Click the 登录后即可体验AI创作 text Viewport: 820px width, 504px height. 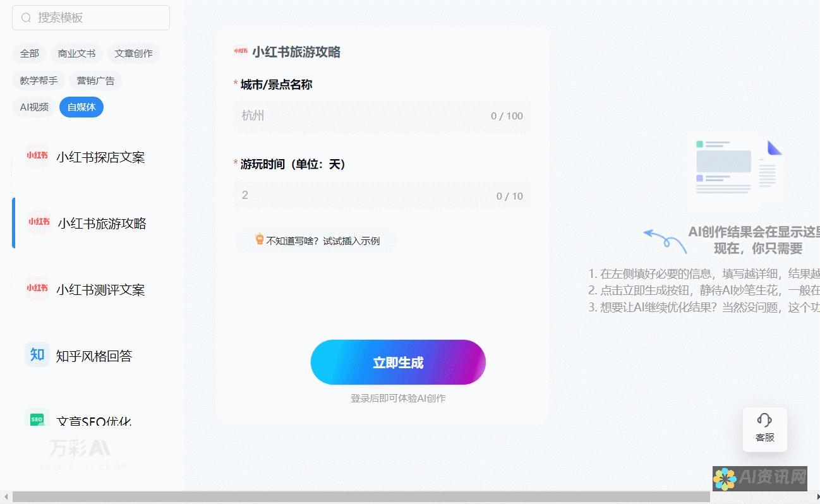coord(398,399)
